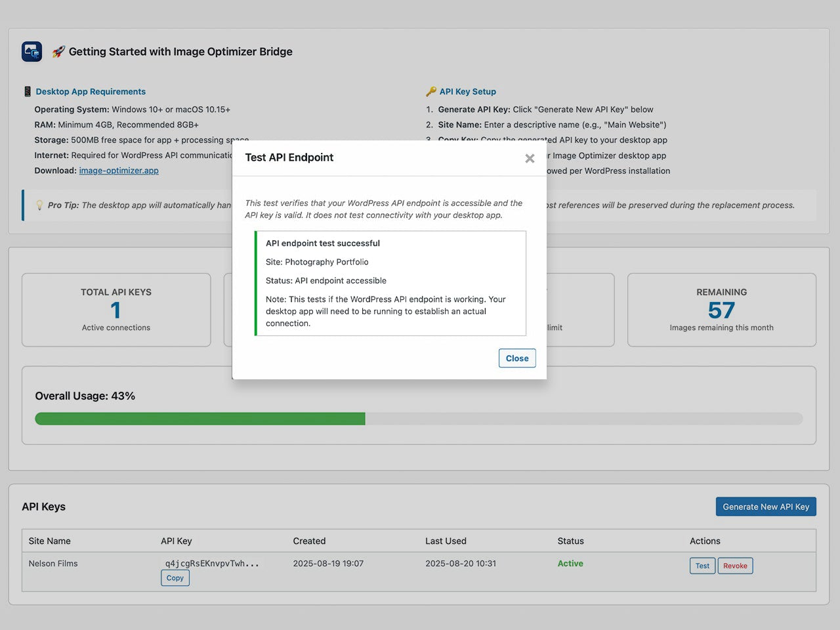Viewport: 840px width, 630px height.
Task: Click the 'Operating System: Windows 10+' requirement line
Action: 133,110
